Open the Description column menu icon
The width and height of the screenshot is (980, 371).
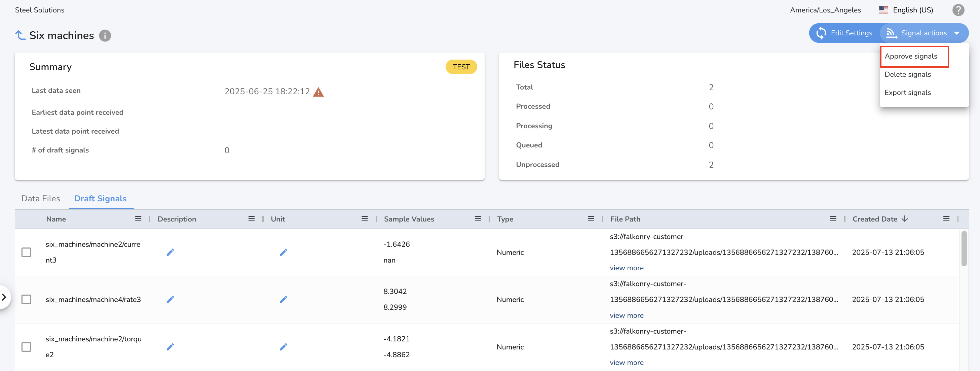pyautogui.click(x=252, y=218)
